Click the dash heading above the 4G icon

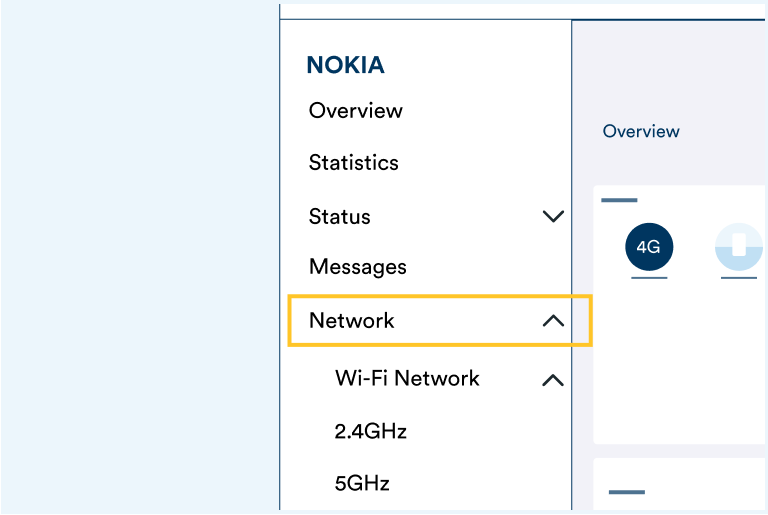click(619, 200)
